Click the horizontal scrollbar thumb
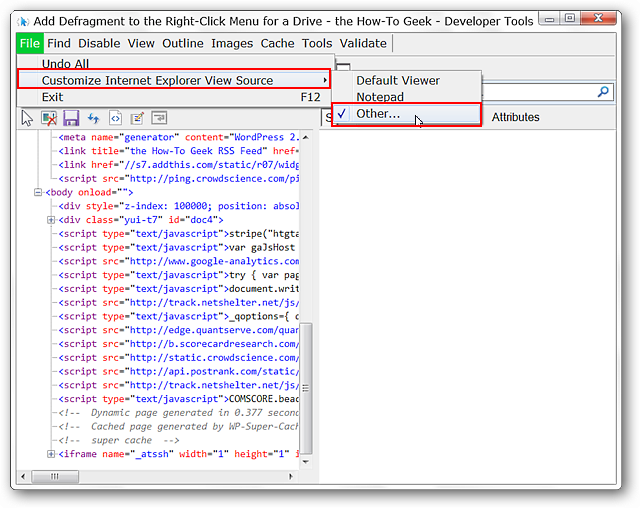Screen dimensions: 640x508 coord(55,476)
